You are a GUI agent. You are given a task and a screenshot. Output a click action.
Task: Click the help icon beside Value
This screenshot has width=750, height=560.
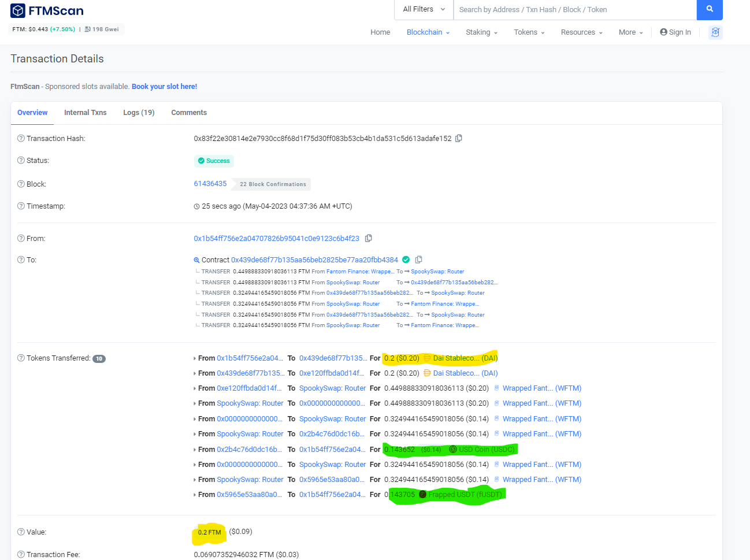point(21,532)
